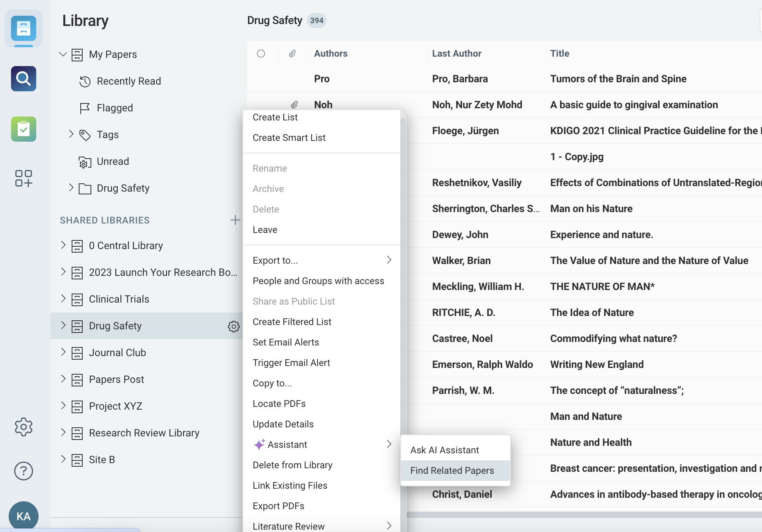The width and height of the screenshot is (762, 532).
Task: Expand the Clinical Trials shared library
Action: 63,299
